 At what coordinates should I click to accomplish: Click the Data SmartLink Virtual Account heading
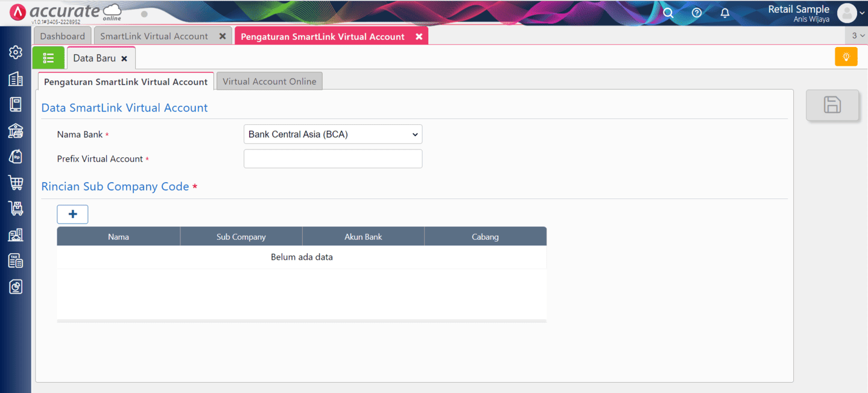(124, 108)
